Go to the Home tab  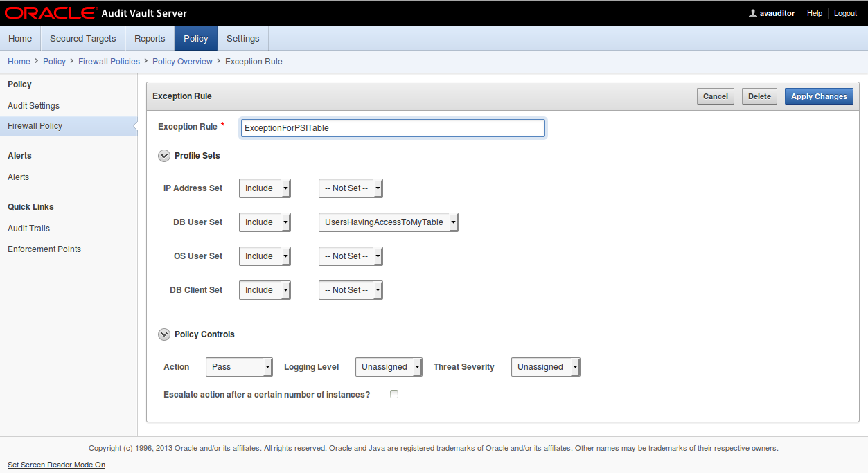coord(20,39)
